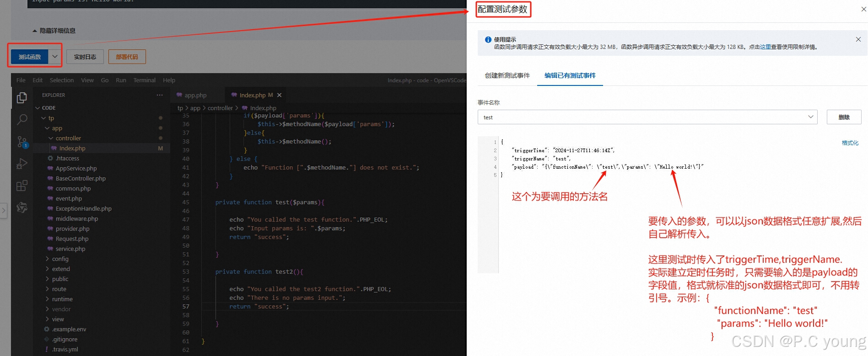Click the 部署代码 button
The image size is (868, 356).
[127, 57]
